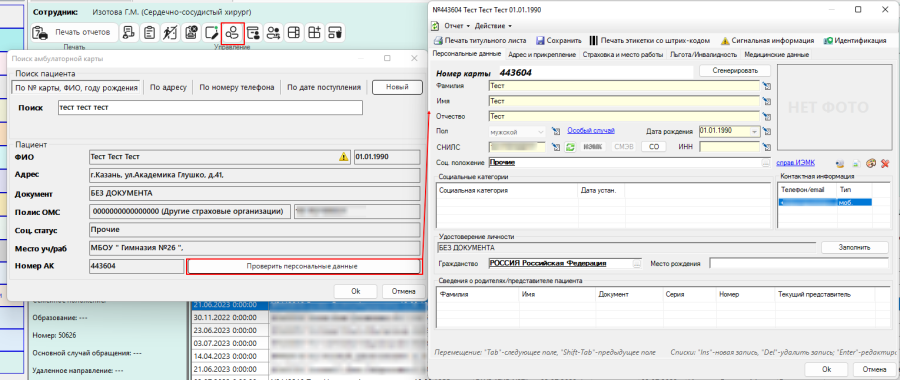Click Проверить персональные данные button
The width and height of the screenshot is (900, 380).
point(304,266)
